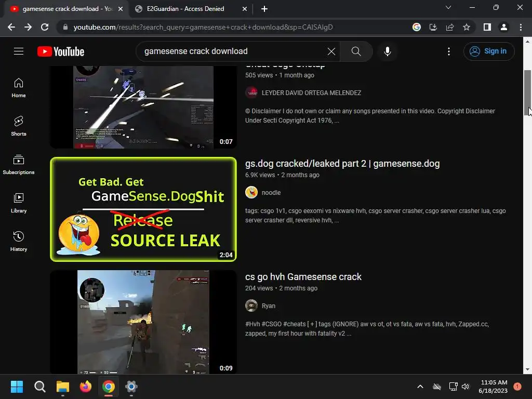Open the volume control in system tray
The width and height of the screenshot is (532, 399).
tap(465, 387)
